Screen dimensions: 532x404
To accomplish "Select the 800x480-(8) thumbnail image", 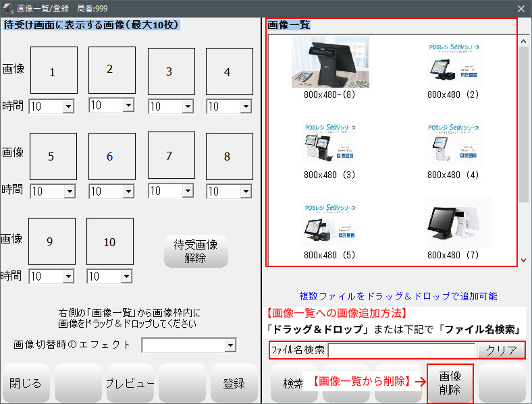I will coord(329,63).
